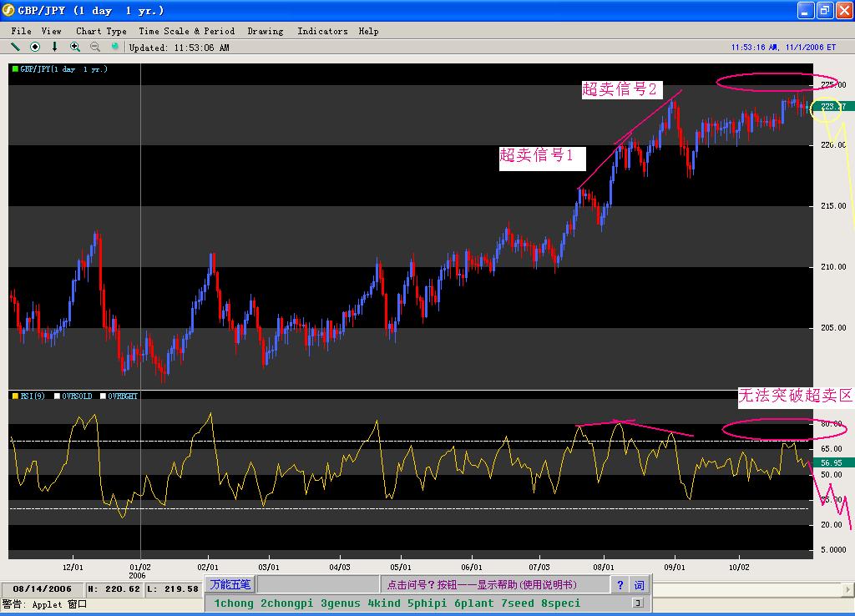
Task: Click the current price tag 223.37
Action: click(833, 106)
